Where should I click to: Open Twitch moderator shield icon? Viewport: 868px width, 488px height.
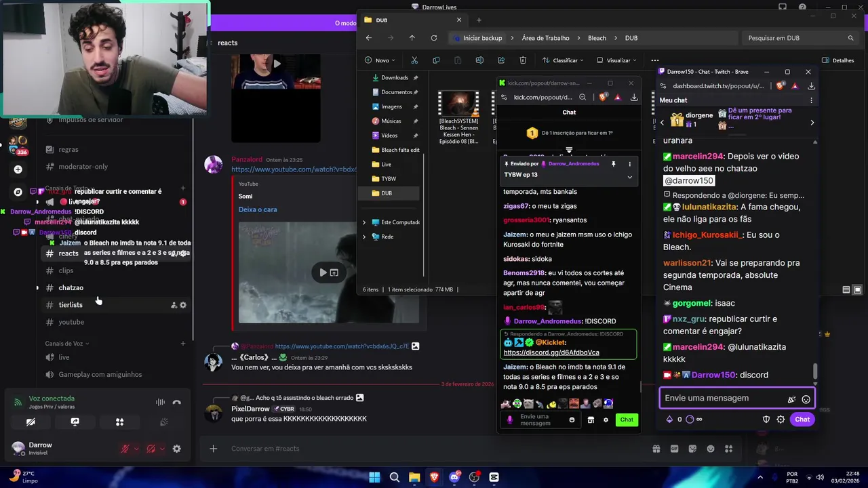pyautogui.click(x=766, y=420)
